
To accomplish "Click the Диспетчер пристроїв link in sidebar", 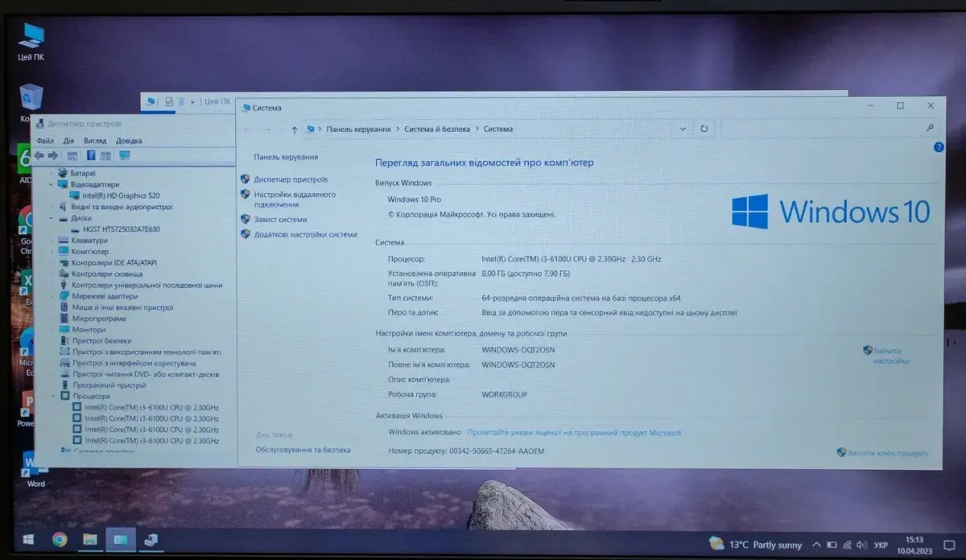I will point(291,179).
